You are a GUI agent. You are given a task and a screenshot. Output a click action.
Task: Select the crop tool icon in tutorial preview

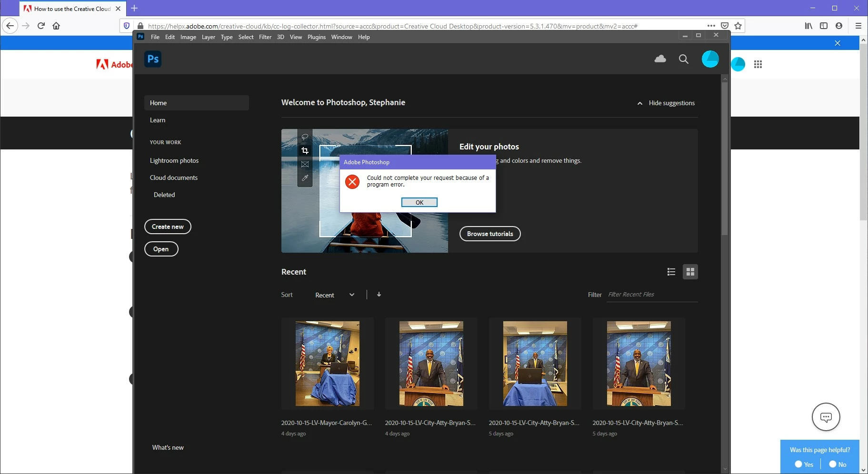305,150
